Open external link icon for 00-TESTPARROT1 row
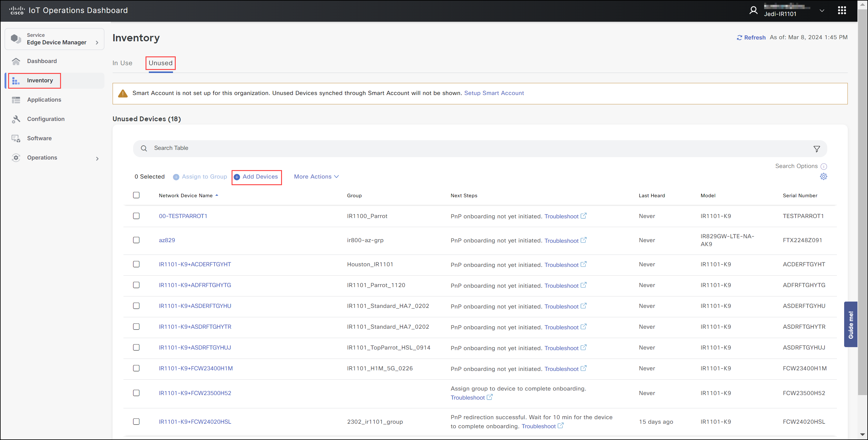The height and width of the screenshot is (440, 868). tap(583, 216)
